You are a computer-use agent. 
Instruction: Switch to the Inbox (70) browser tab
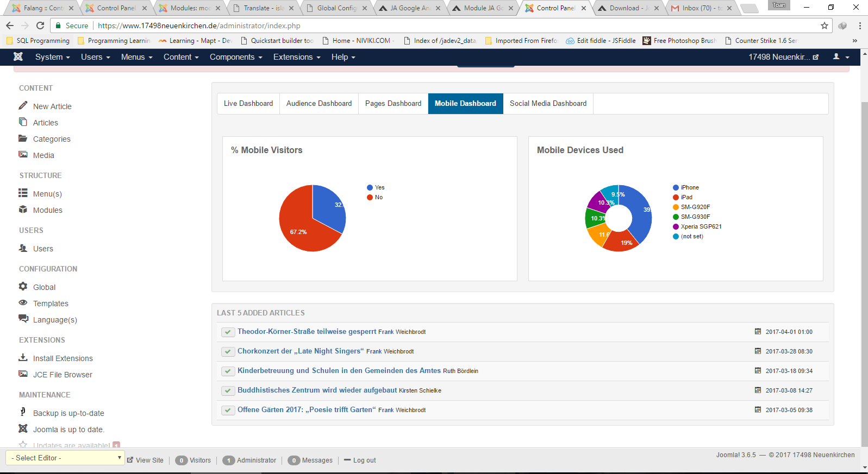click(x=701, y=8)
